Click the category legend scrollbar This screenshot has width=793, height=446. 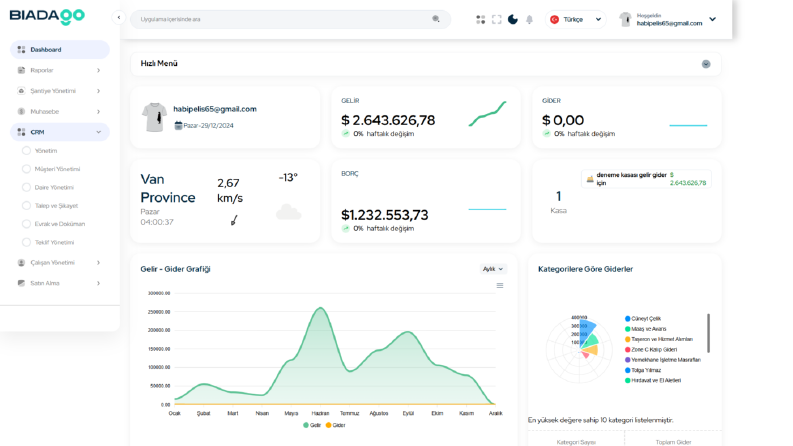(x=709, y=333)
